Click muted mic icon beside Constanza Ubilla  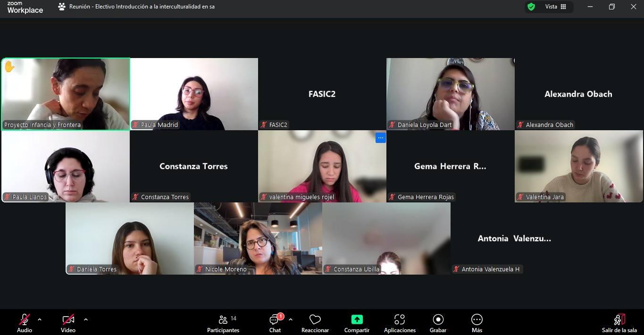click(328, 269)
